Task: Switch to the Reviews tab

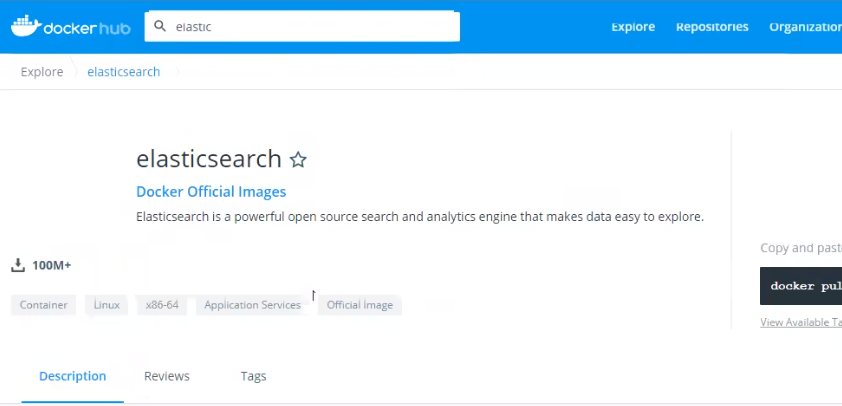Action: [167, 376]
